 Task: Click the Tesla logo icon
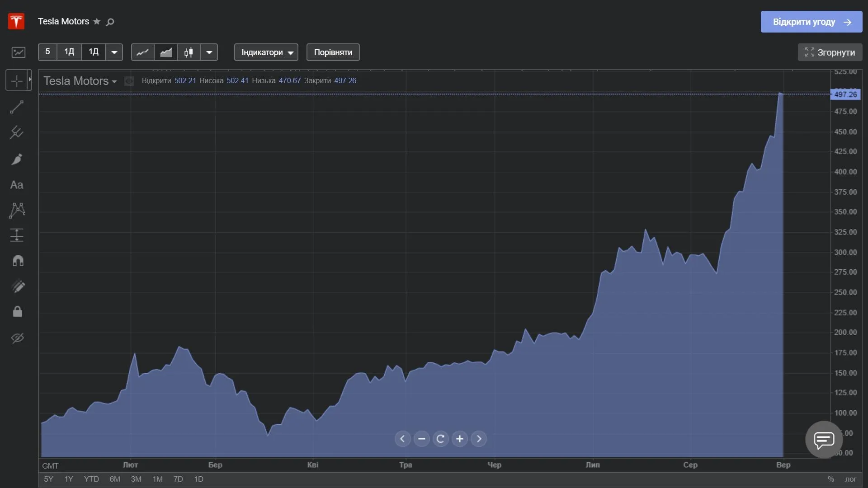click(16, 21)
